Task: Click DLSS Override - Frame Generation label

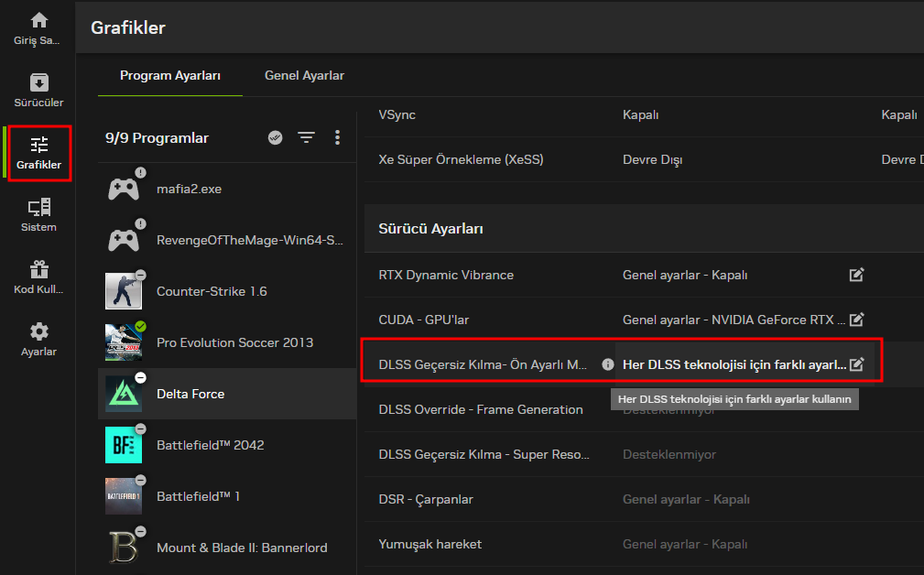Action: click(481, 409)
